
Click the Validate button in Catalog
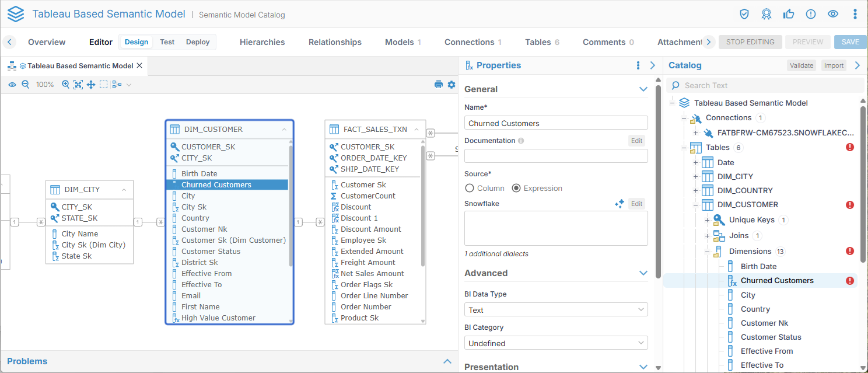point(801,65)
